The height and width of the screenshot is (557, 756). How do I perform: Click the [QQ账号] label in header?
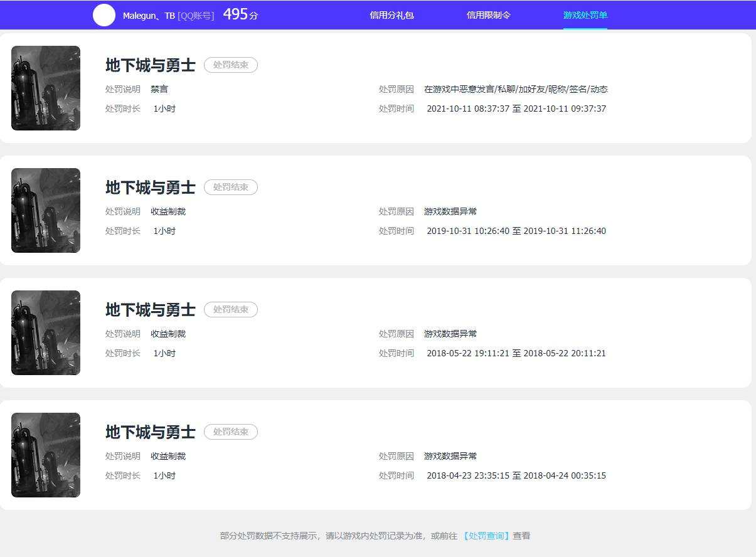(x=196, y=16)
